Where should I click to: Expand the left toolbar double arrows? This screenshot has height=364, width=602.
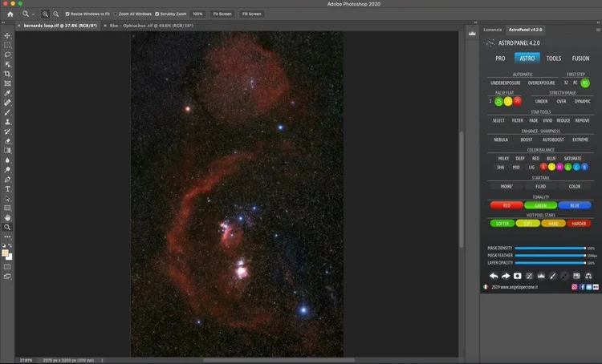pos(3,22)
